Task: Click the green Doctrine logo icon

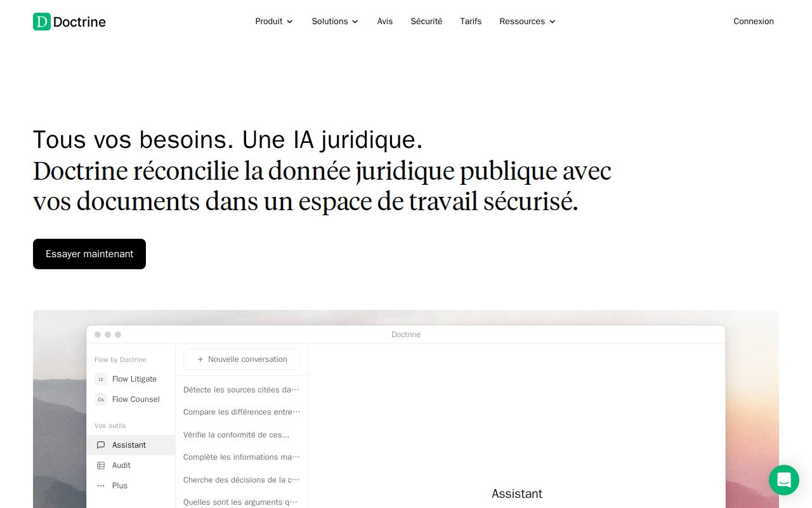Action: (x=42, y=22)
